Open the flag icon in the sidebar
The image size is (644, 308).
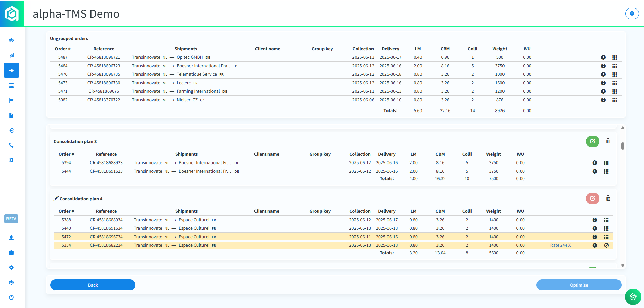click(x=11, y=100)
